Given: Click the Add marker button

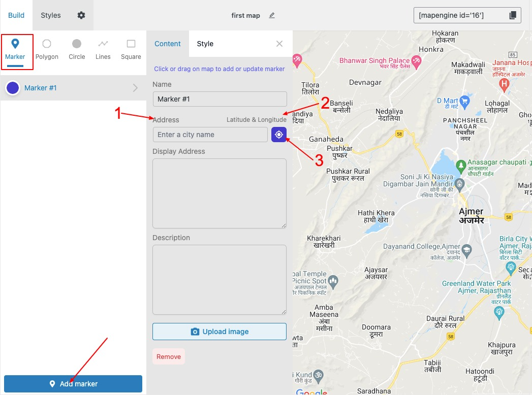Looking at the screenshot, I should pos(73,384).
